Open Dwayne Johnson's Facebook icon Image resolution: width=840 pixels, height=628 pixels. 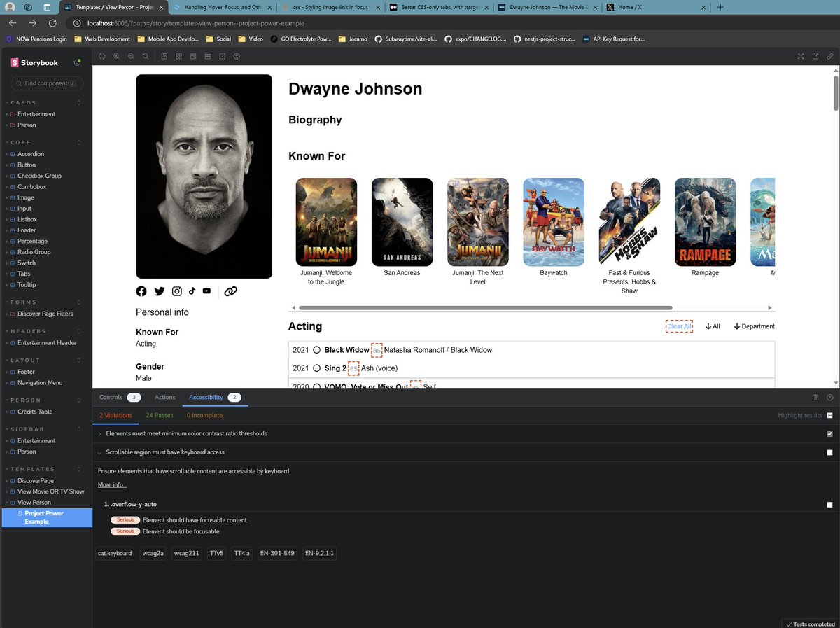pyautogui.click(x=141, y=291)
